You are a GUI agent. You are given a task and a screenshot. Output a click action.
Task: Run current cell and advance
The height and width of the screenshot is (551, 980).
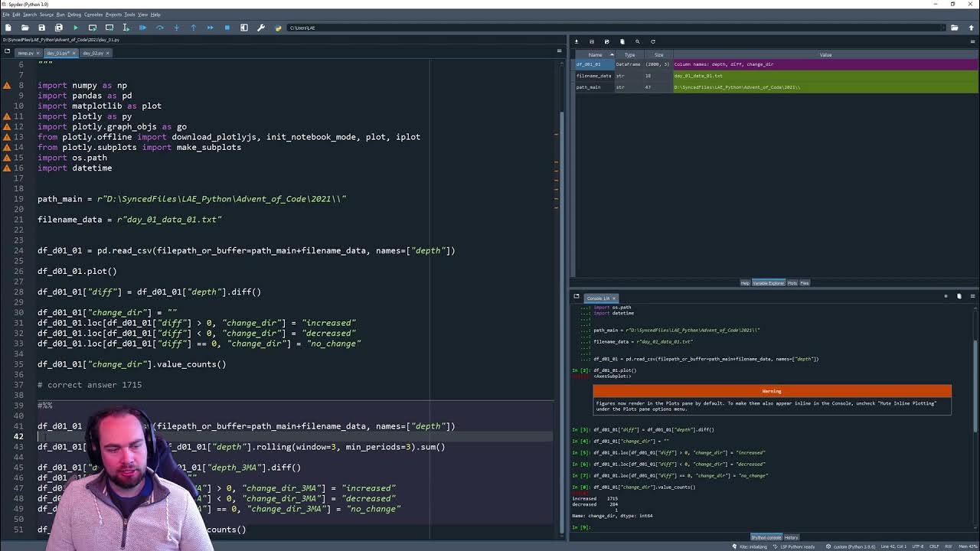pyautogui.click(x=109, y=28)
